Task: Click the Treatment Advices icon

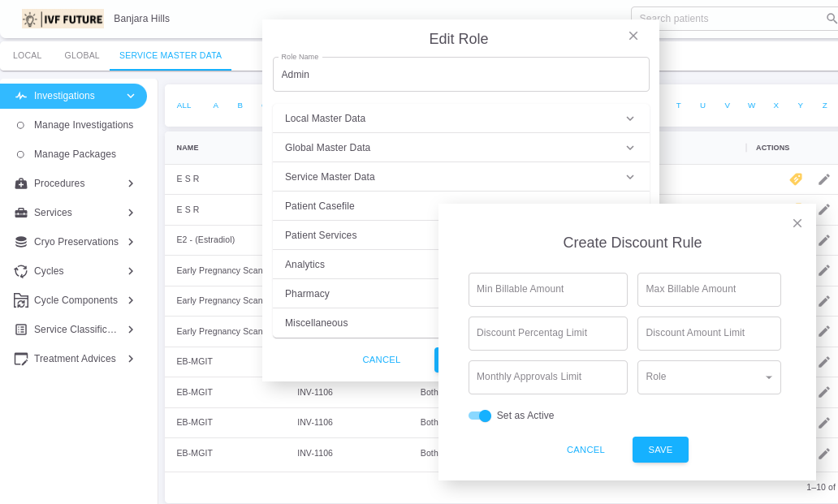Action: point(21,359)
